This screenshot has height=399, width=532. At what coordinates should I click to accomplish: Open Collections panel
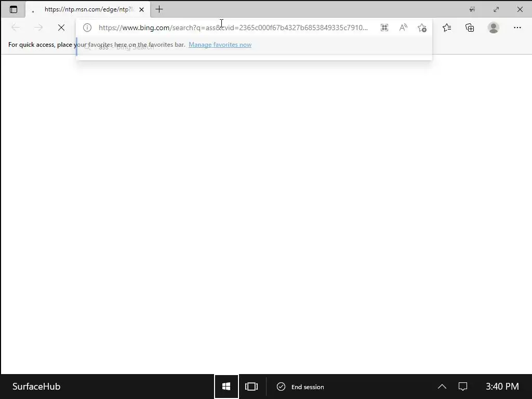click(x=470, y=28)
